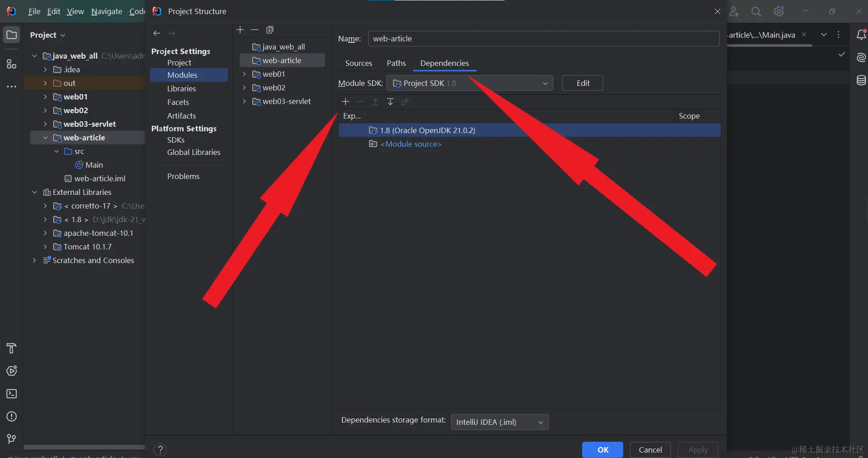Open the Project tool window icon

pyautogui.click(x=12, y=35)
